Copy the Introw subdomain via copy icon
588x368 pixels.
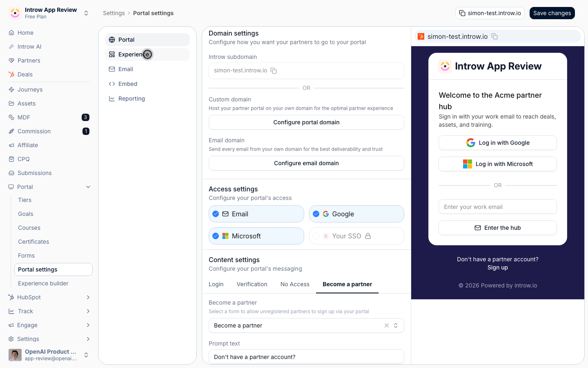click(274, 71)
